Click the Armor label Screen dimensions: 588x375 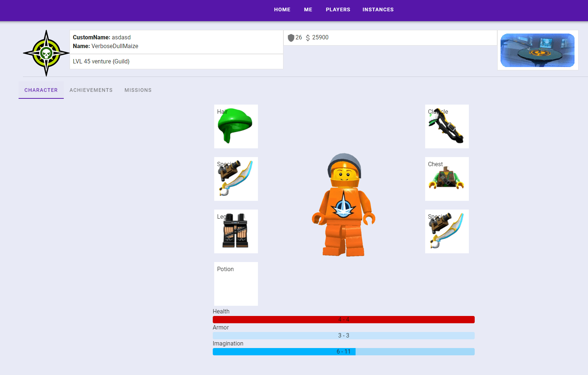pyautogui.click(x=221, y=327)
